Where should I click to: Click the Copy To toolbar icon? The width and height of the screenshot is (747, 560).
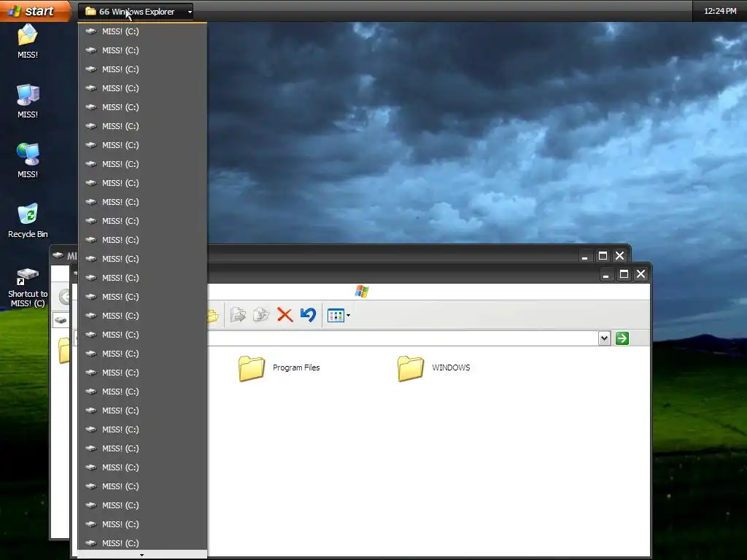coord(260,315)
